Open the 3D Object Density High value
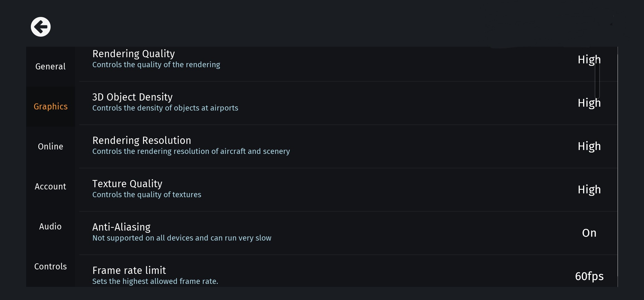 [x=589, y=103]
